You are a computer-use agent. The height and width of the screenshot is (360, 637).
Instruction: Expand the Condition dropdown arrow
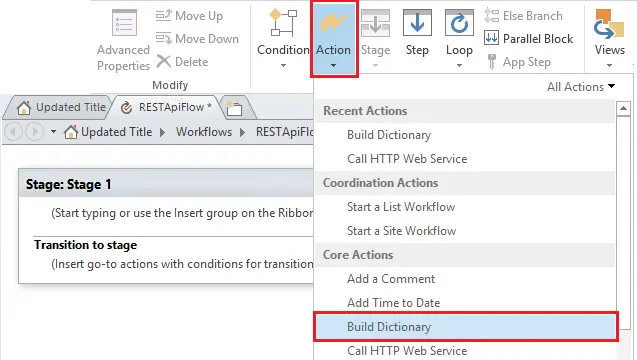point(283,65)
